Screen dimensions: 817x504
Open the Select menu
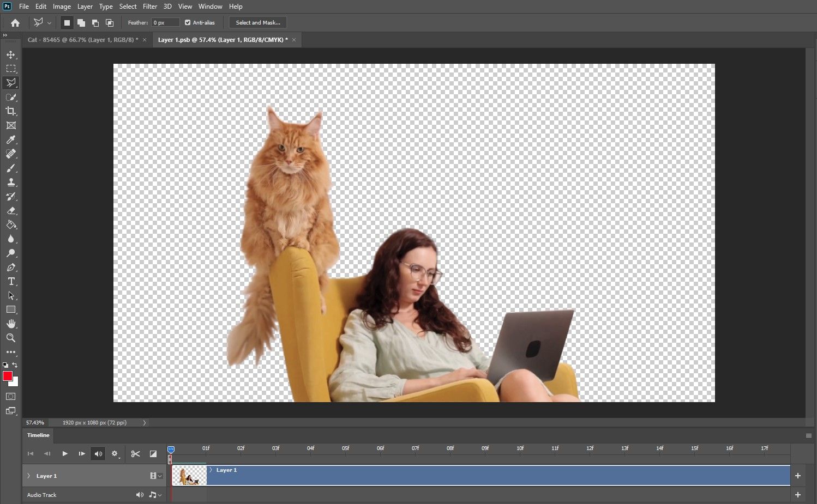128,6
